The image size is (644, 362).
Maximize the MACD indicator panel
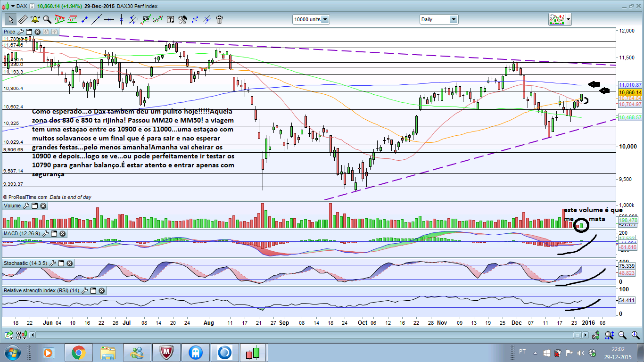click(x=54, y=234)
